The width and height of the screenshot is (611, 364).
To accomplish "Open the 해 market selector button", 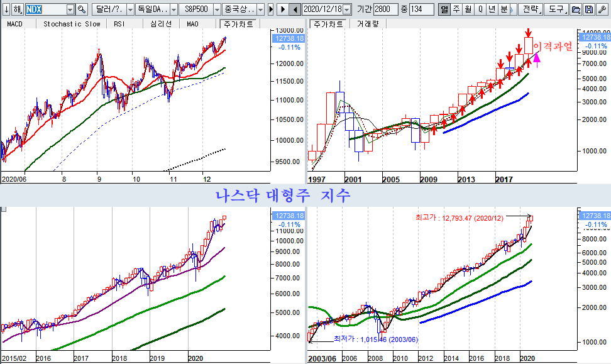I will pyautogui.click(x=18, y=9).
